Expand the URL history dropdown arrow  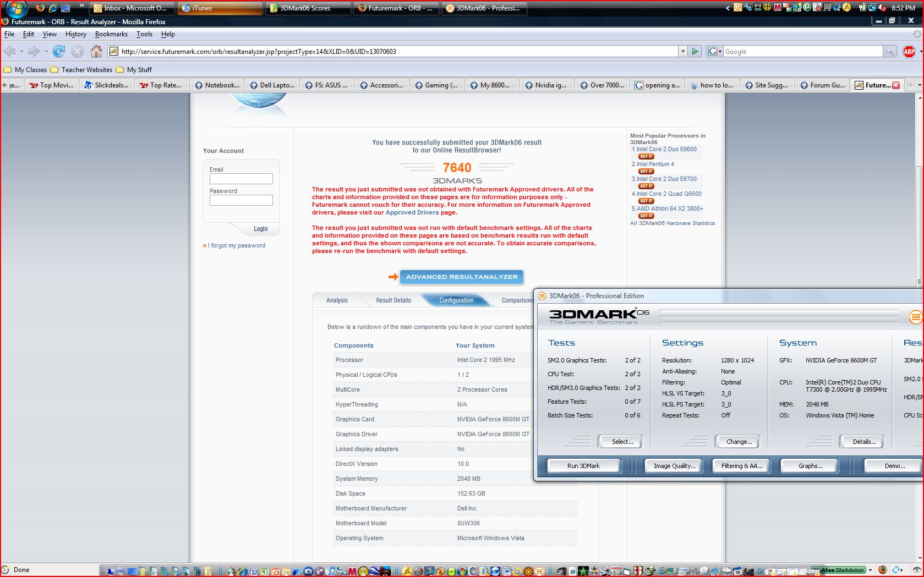point(683,51)
